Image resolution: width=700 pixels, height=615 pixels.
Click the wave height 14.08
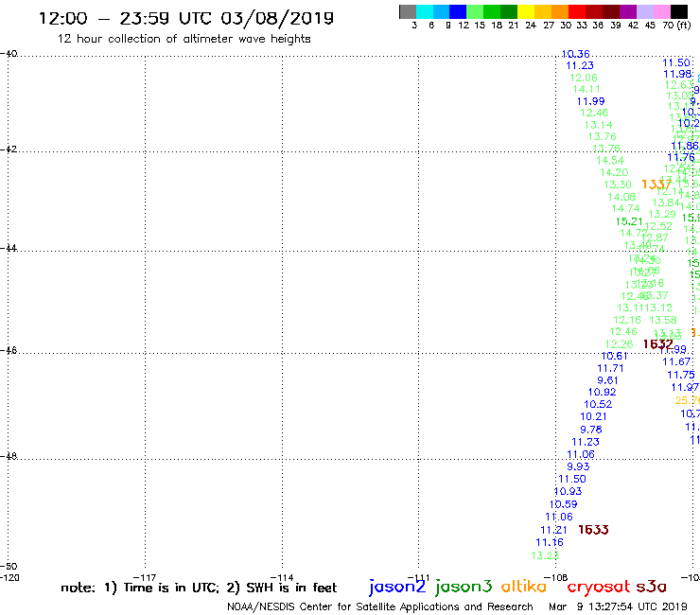(x=621, y=197)
